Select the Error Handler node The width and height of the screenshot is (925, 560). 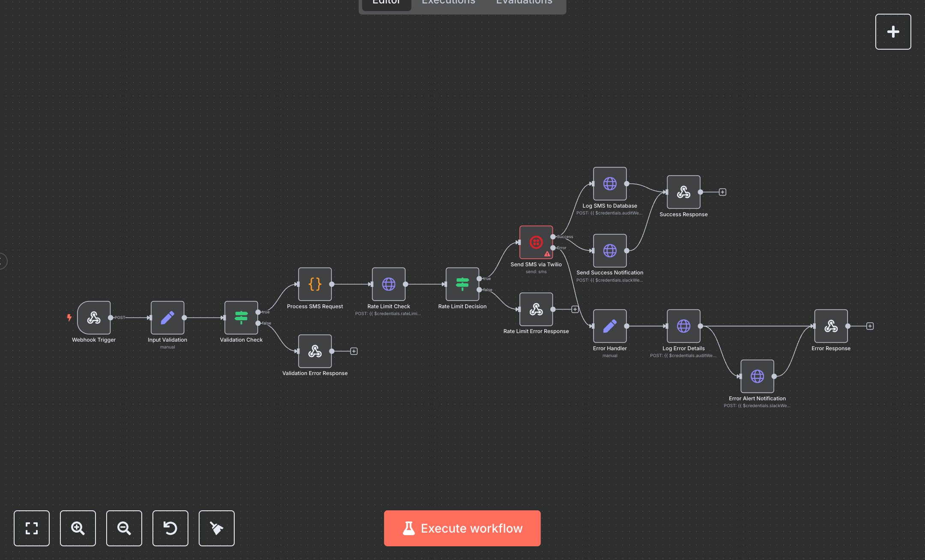pos(609,326)
